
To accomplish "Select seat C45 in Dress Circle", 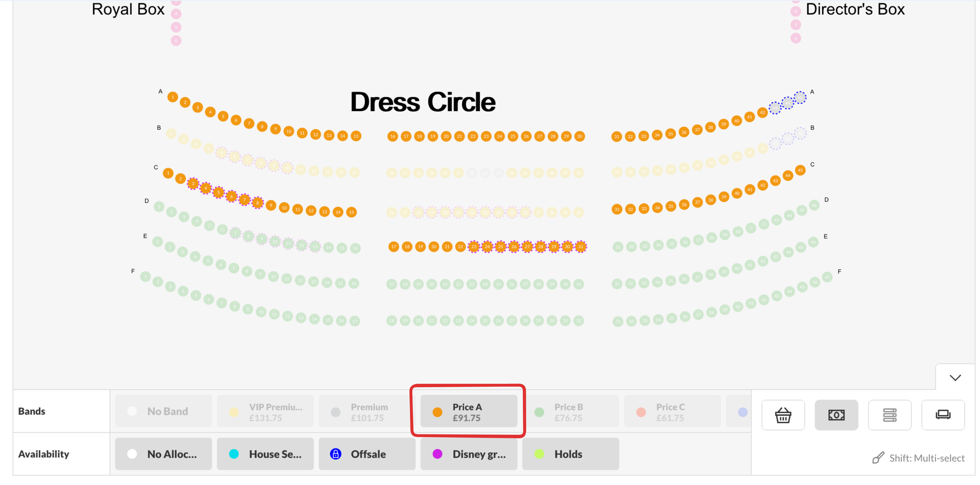I will [800, 170].
